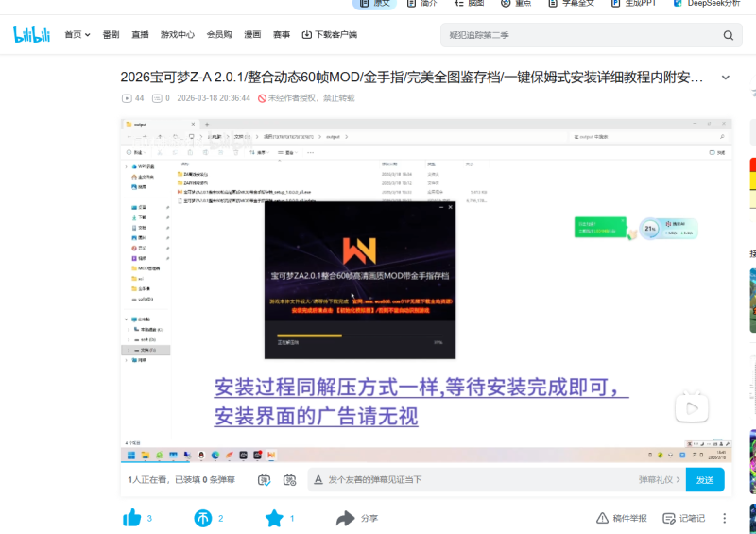The height and width of the screenshot is (534, 756).
Task: Open the 弹幕礼仪 link
Action: (x=659, y=479)
